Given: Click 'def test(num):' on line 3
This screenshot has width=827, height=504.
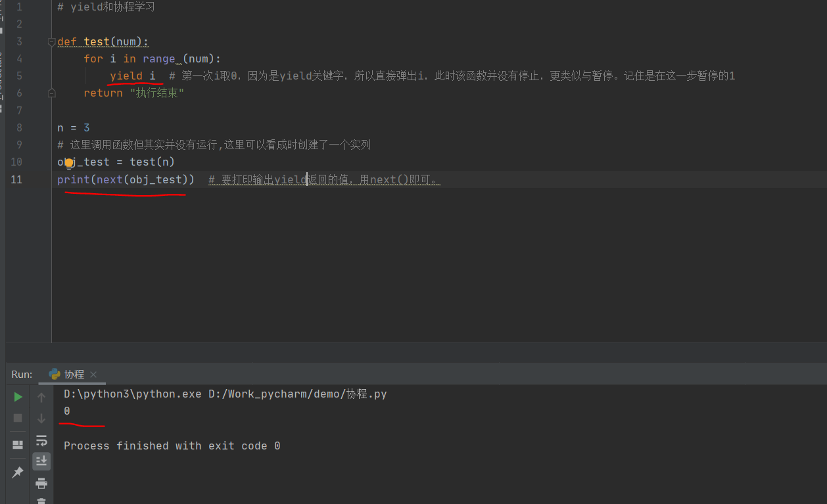Looking at the screenshot, I should pos(103,41).
